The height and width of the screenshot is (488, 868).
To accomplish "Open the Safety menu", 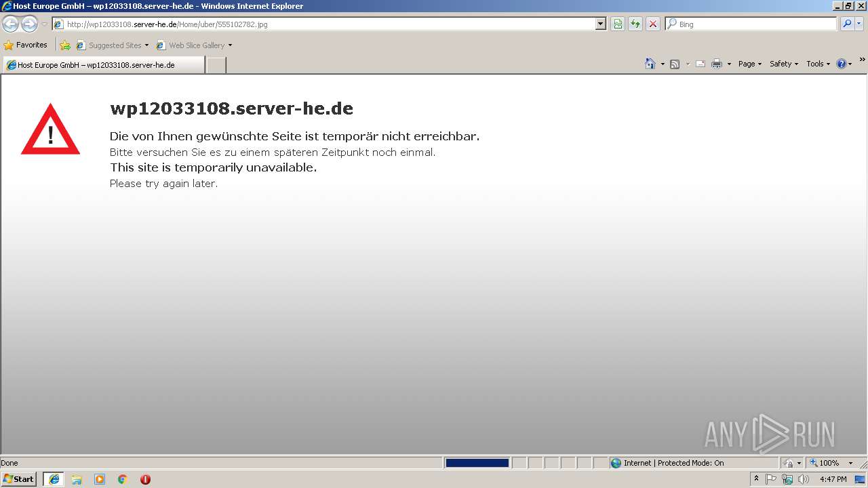I will pyautogui.click(x=784, y=64).
